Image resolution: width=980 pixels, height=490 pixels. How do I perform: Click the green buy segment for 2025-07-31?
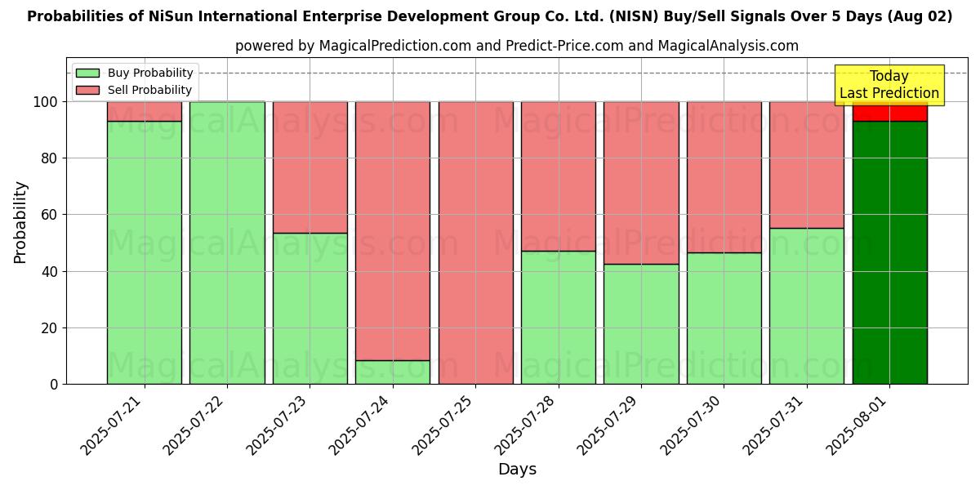click(807, 306)
